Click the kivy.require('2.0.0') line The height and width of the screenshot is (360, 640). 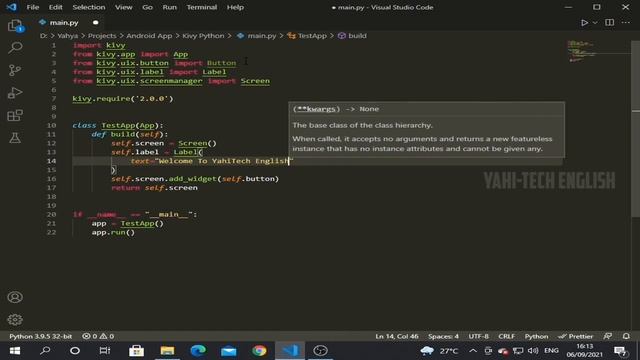122,98
